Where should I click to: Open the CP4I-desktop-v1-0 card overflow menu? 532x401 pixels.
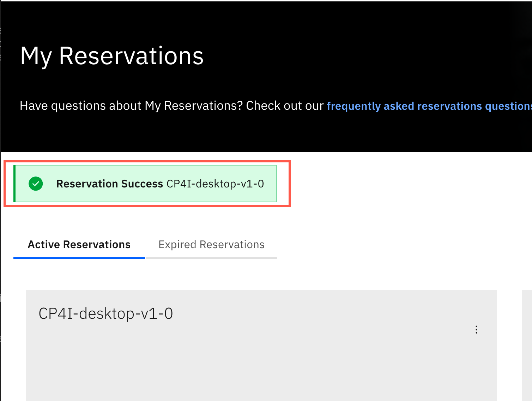(476, 330)
